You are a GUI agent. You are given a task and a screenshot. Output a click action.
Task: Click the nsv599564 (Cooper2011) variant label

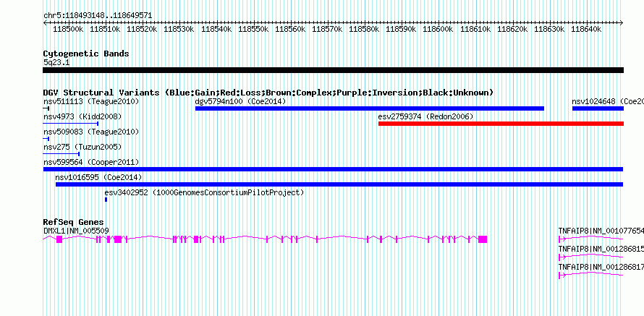click(91, 163)
